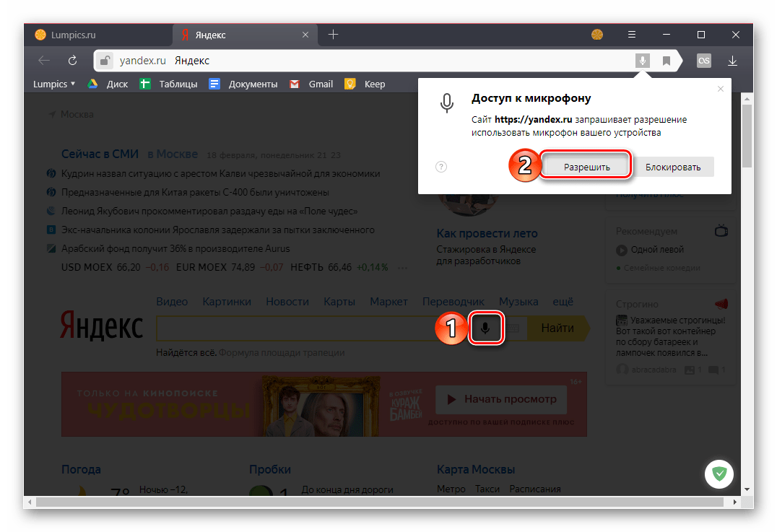Open the Таблицы bookmark

[x=168, y=84]
